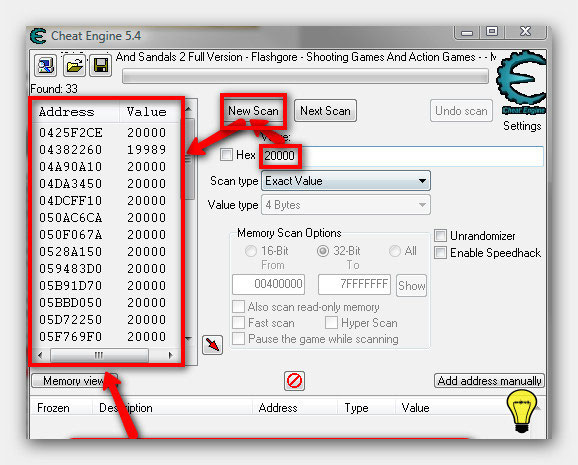The image size is (578, 465).
Task: Click the From address field 00400000
Action: 268,284
